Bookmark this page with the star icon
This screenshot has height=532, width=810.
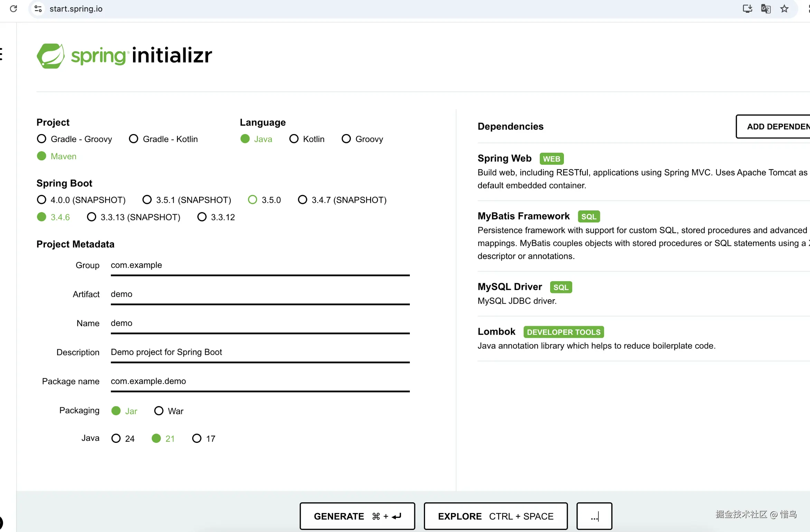click(784, 9)
